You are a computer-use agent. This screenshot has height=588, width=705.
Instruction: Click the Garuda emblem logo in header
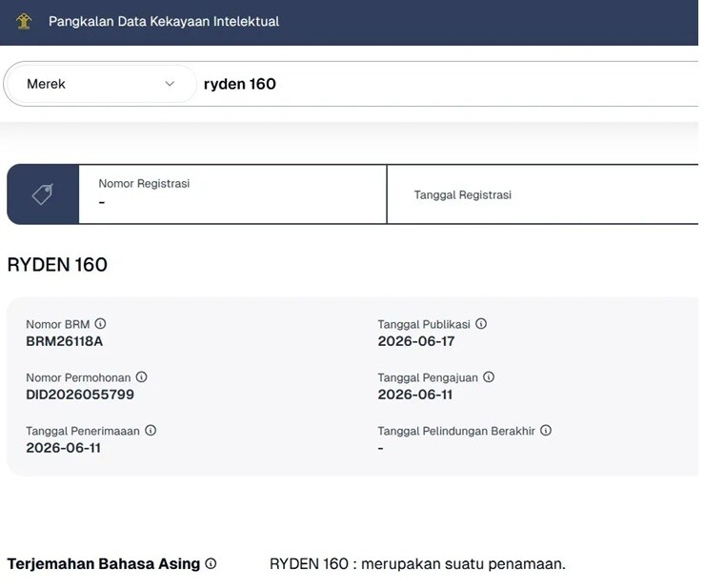pyautogui.click(x=24, y=21)
